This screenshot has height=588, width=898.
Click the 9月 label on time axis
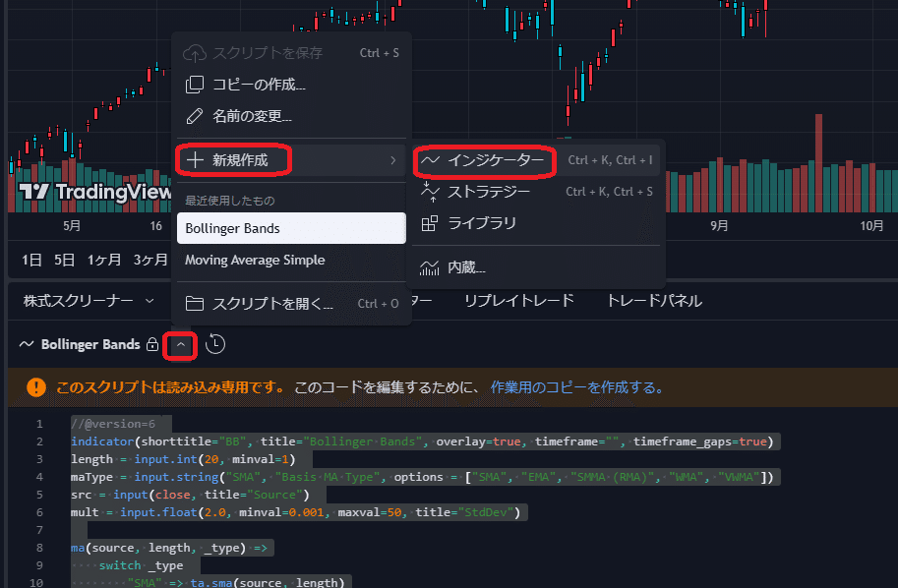(x=719, y=225)
